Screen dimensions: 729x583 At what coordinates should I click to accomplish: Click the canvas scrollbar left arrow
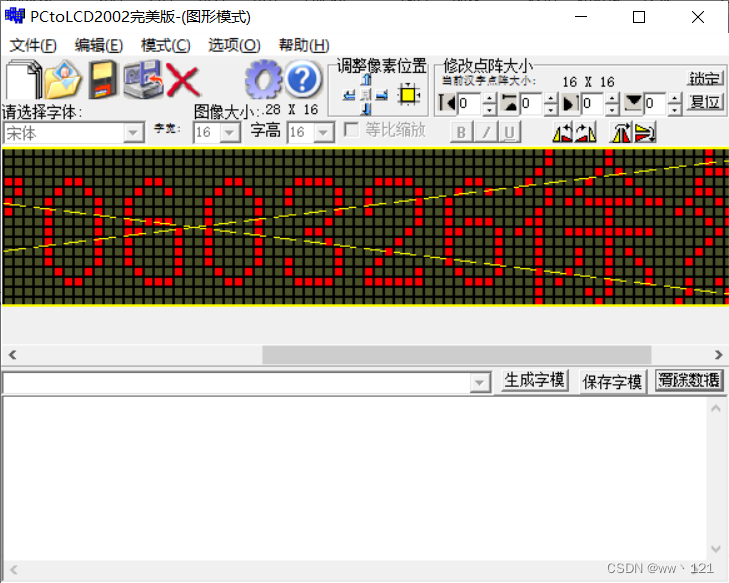click(x=13, y=355)
